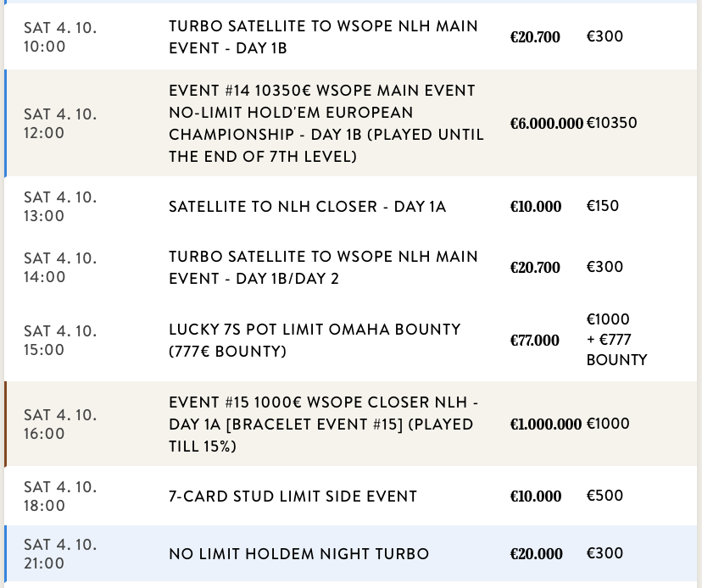
Task: Click the €20.000 Night Turbo guarantee
Action: tap(536, 554)
